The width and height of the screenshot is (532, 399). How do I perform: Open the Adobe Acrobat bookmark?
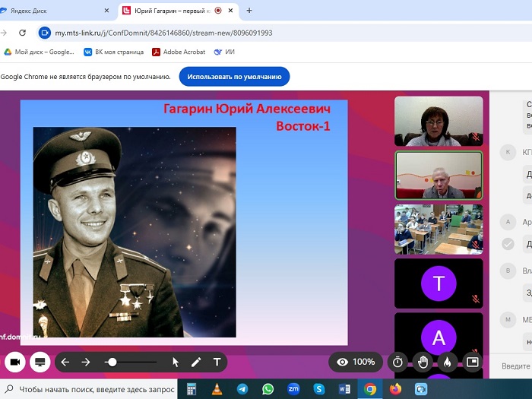pos(179,52)
